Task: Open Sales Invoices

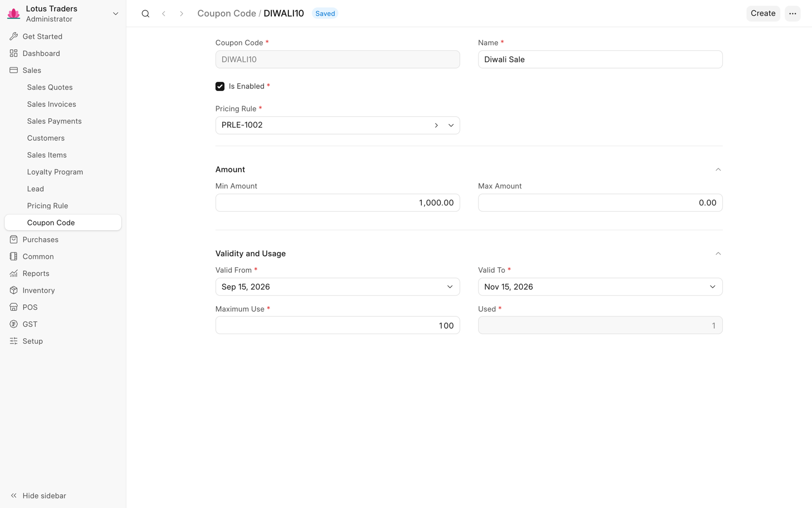Action: click(x=63, y=104)
